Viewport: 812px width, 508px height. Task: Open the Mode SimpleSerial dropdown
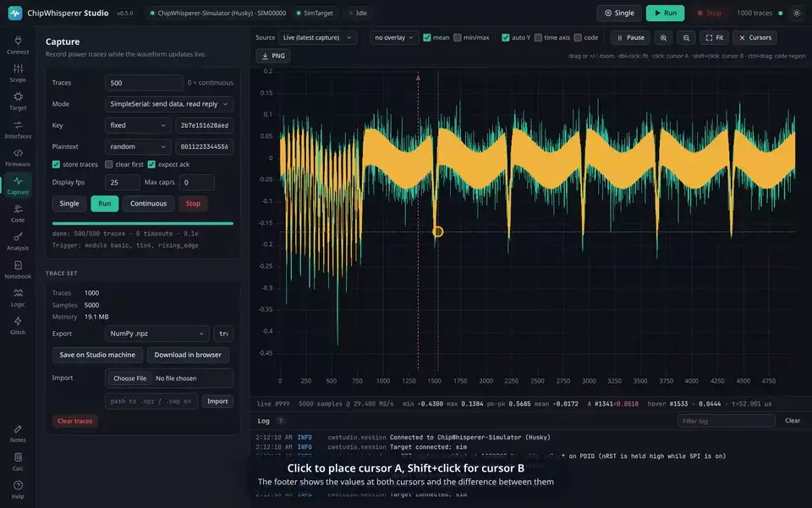pos(169,104)
